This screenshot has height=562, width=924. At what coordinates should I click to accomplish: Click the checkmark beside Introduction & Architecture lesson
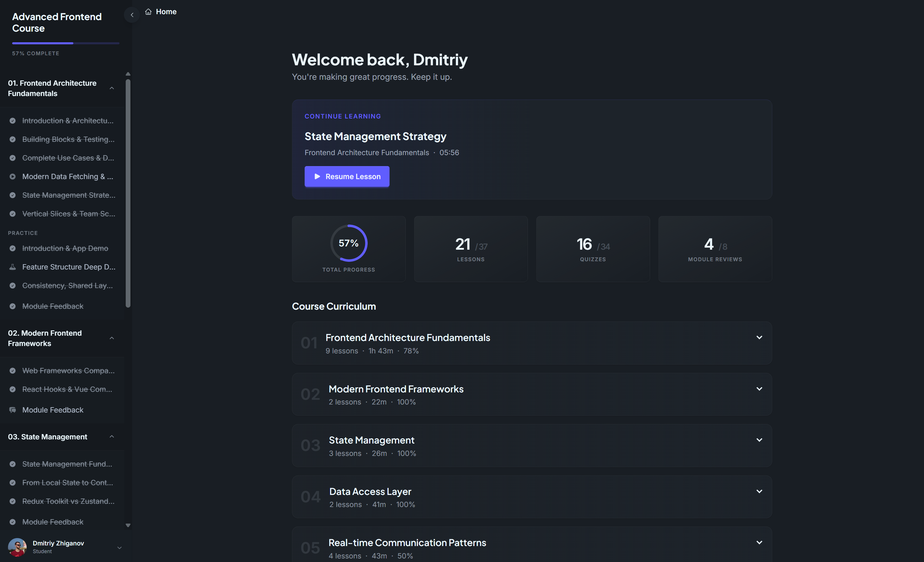[x=12, y=121]
